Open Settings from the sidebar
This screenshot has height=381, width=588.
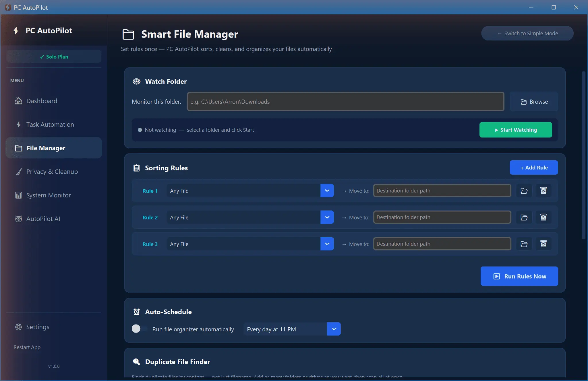coord(54,327)
